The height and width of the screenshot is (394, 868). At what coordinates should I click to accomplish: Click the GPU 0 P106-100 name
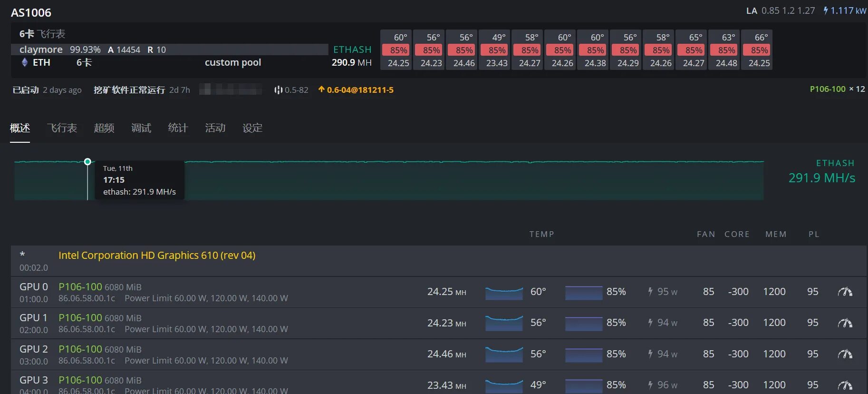pos(80,286)
